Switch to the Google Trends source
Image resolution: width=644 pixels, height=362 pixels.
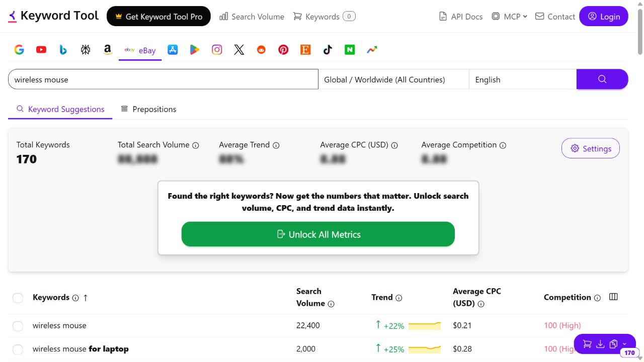click(372, 50)
